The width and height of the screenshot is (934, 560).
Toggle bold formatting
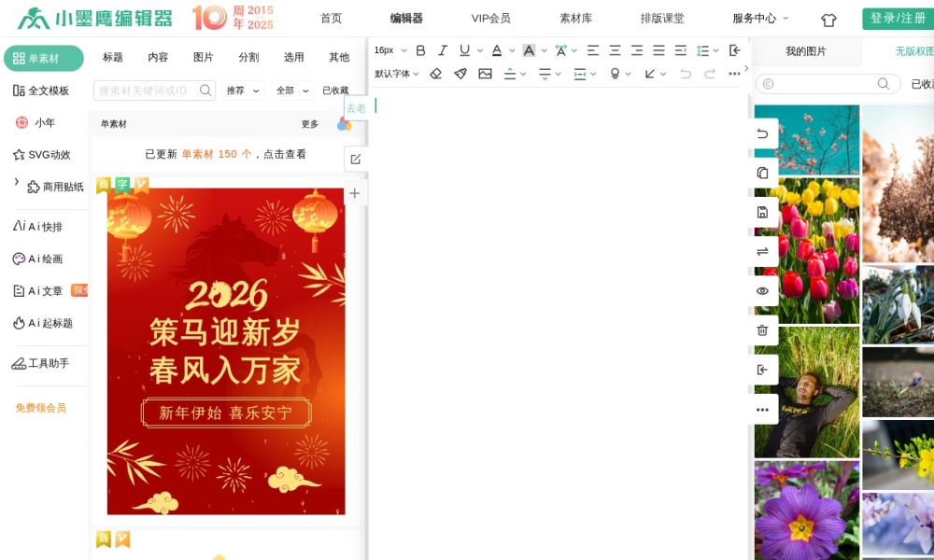420,50
